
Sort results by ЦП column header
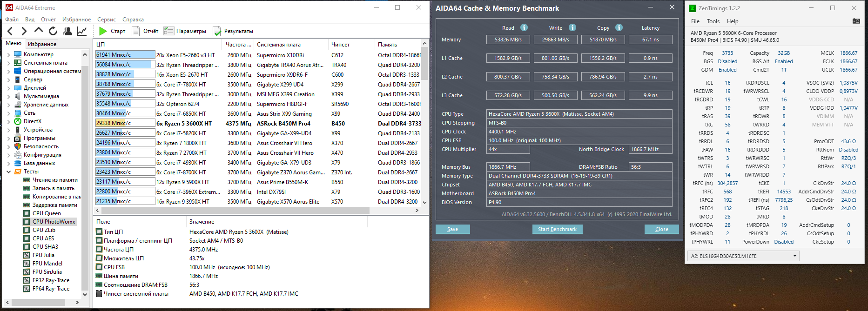click(158, 45)
